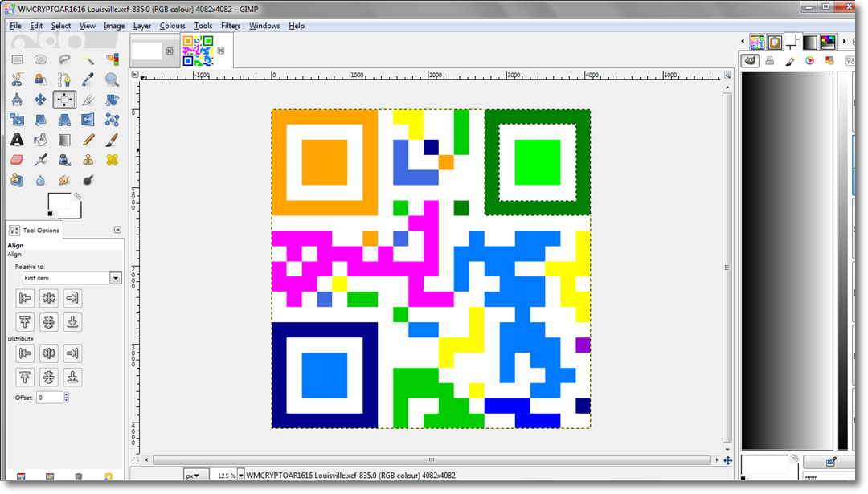Align centre of target horizontally
Viewport: 868px width, 494px height.
point(49,298)
